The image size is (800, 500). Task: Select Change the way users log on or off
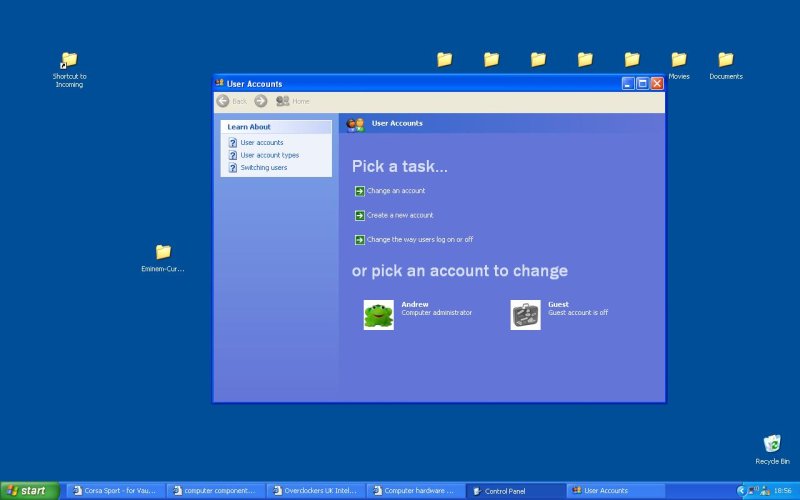click(x=420, y=240)
